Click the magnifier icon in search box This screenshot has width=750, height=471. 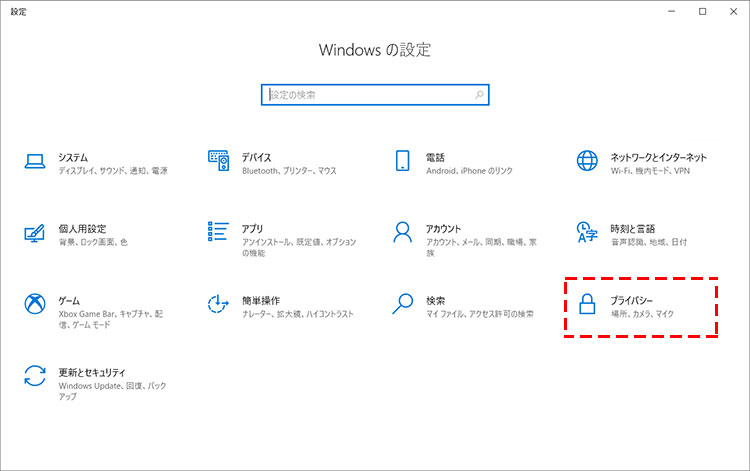click(x=479, y=95)
